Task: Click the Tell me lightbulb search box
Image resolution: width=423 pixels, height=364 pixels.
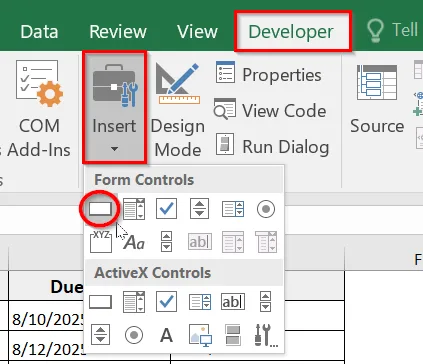Action: [x=393, y=31]
